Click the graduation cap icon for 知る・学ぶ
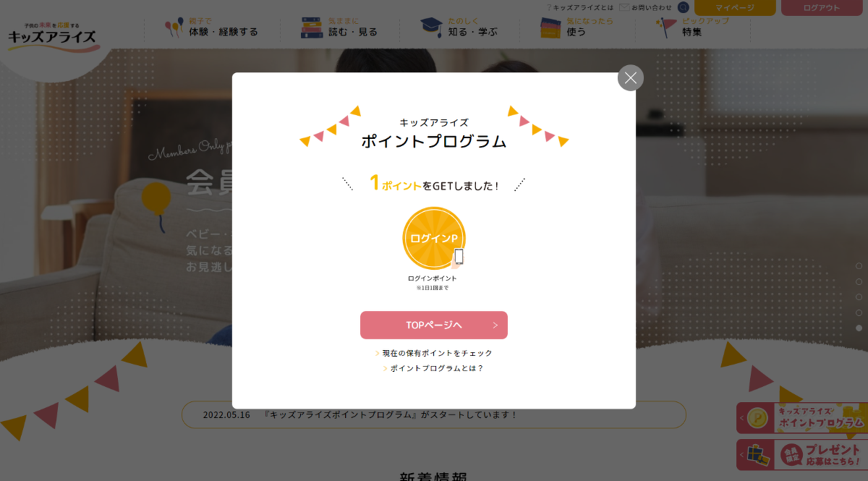Viewport: 868px width, 481px height. tap(432, 27)
